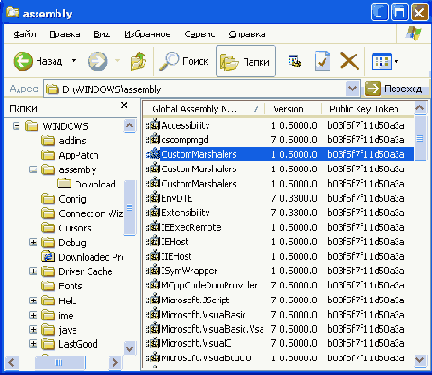The height and width of the screenshot is (375, 432).
Task: Click the Переход go button
Action: tap(394, 89)
